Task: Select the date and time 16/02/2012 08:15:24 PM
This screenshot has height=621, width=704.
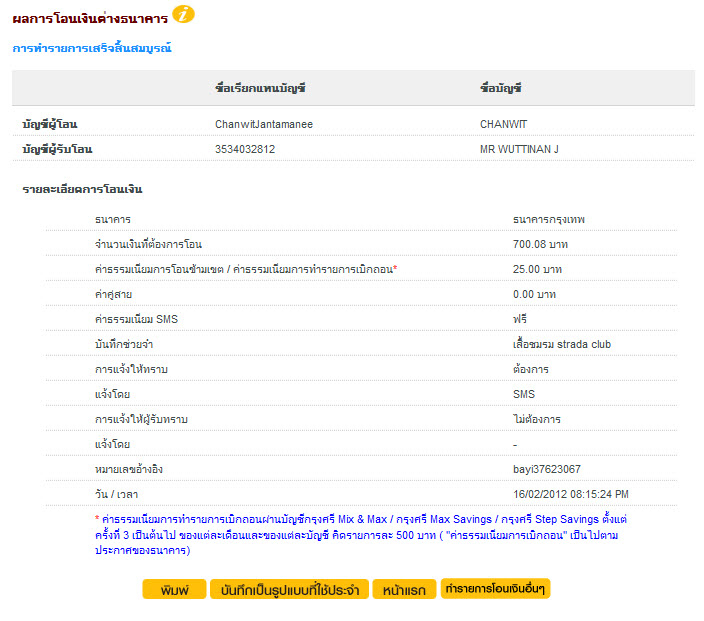Action: pyautogui.click(x=570, y=494)
